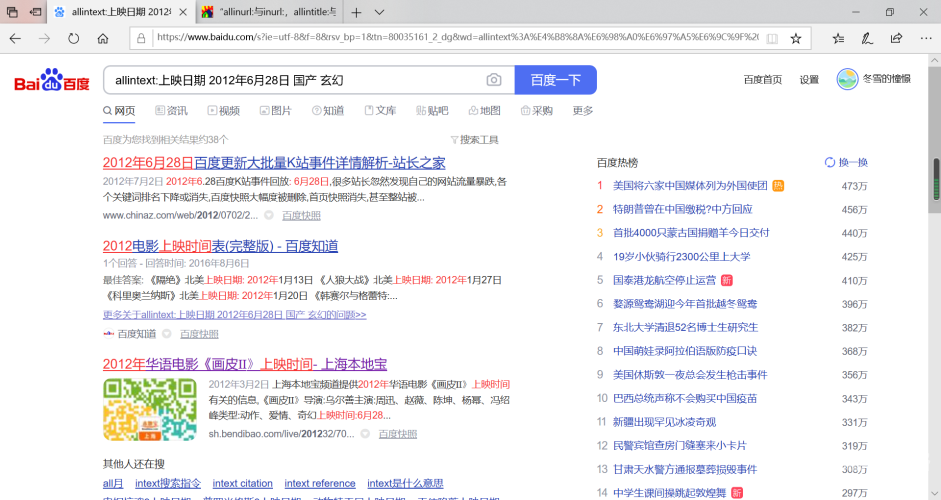Screen dimensions: 941x500
Task: Open hot item 19岁小伙骑行2300公里上大学
Action: coord(681,256)
